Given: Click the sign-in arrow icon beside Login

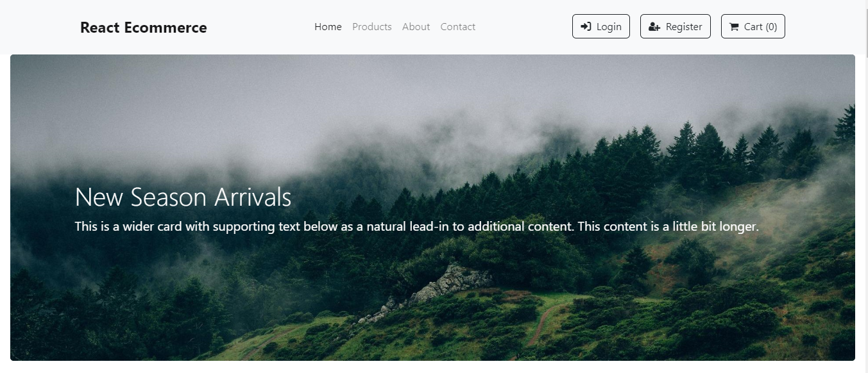Looking at the screenshot, I should coord(586,27).
